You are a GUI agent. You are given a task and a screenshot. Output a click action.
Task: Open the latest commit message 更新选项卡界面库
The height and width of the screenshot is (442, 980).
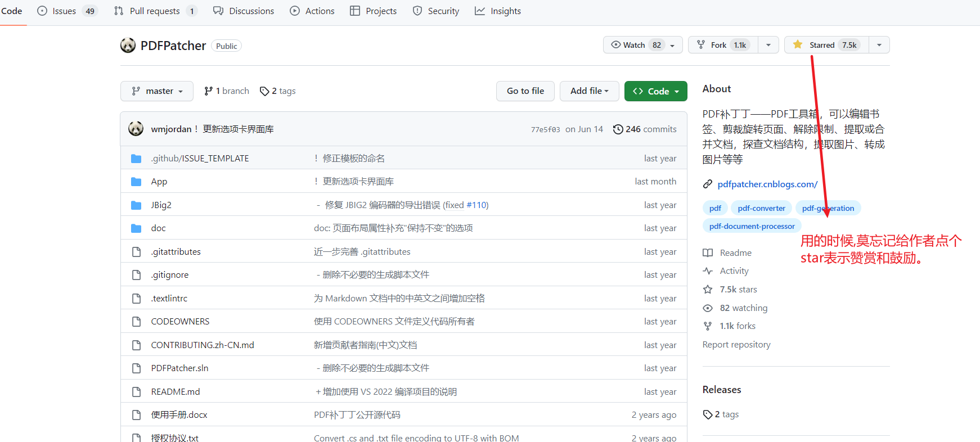[x=238, y=129]
